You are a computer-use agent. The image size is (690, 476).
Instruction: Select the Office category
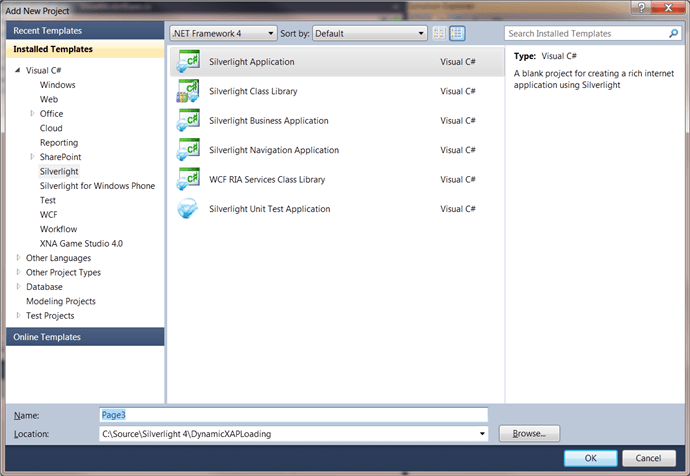[x=51, y=114]
